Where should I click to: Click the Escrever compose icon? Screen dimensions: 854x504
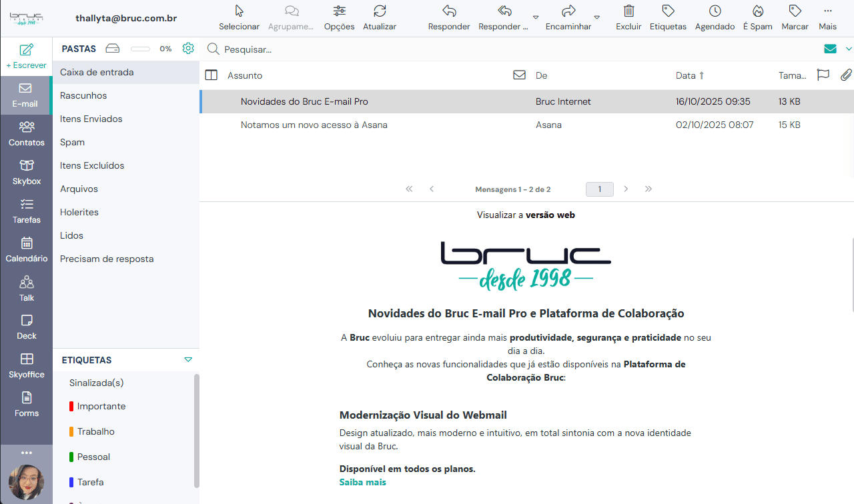26,50
